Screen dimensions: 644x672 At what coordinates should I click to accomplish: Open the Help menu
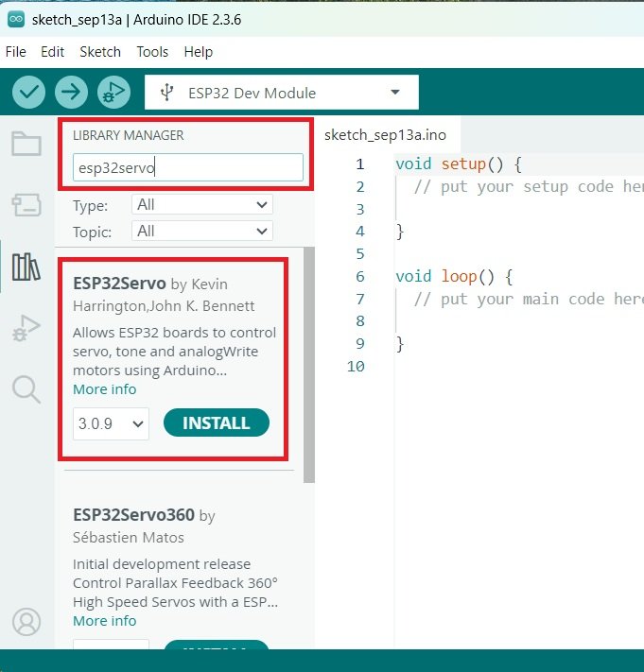coord(198,52)
